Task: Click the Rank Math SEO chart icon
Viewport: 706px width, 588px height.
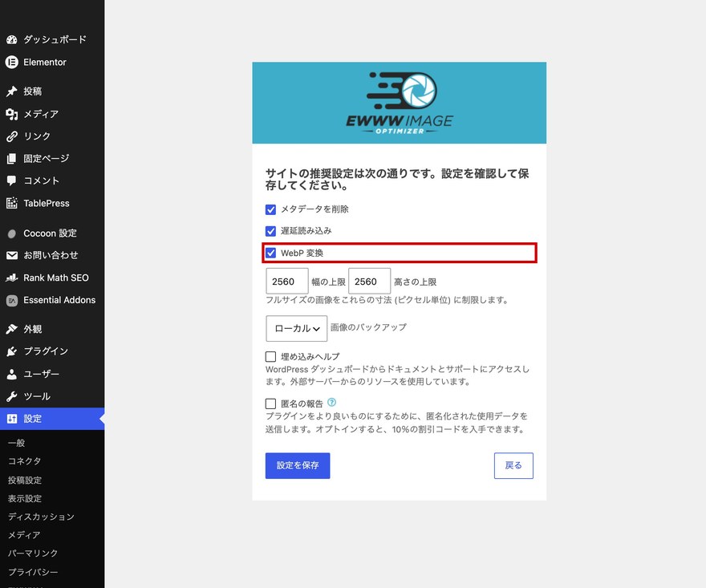Action: point(12,278)
